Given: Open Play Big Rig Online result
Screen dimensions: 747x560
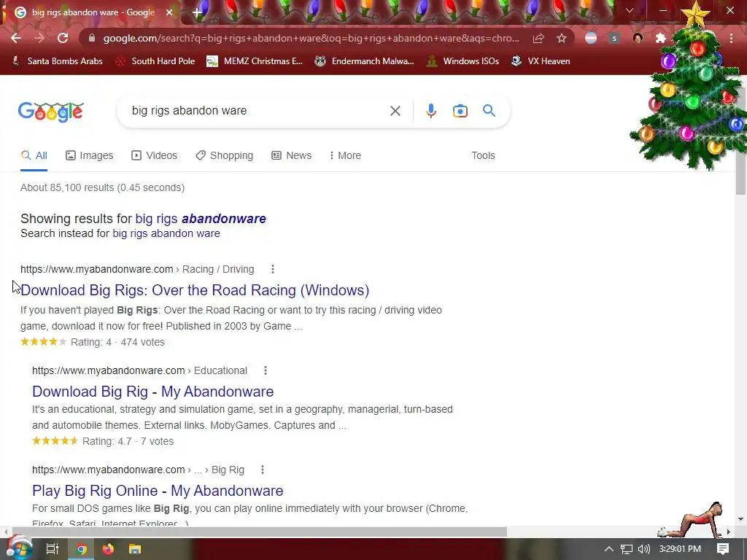Looking at the screenshot, I should point(158,491).
